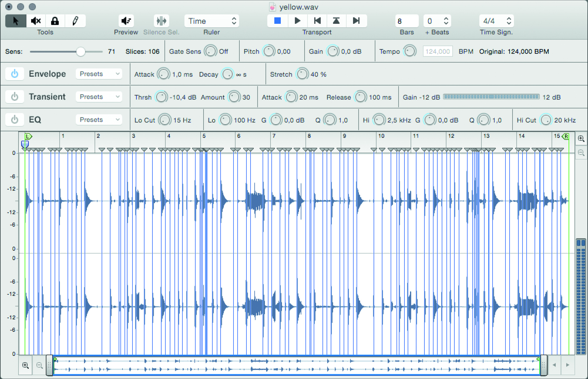Click the Sens slider handle
Image resolution: width=588 pixels, height=379 pixels.
(80, 52)
